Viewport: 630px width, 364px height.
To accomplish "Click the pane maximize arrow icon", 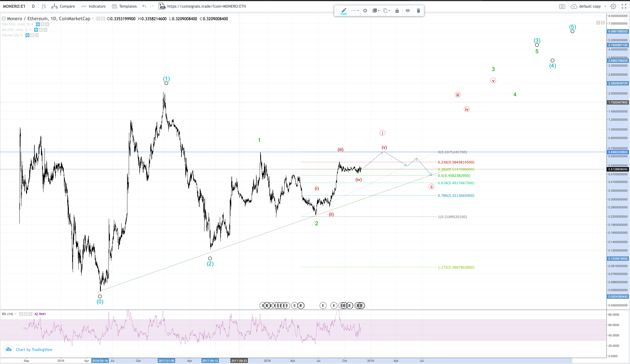I will pos(603,23).
